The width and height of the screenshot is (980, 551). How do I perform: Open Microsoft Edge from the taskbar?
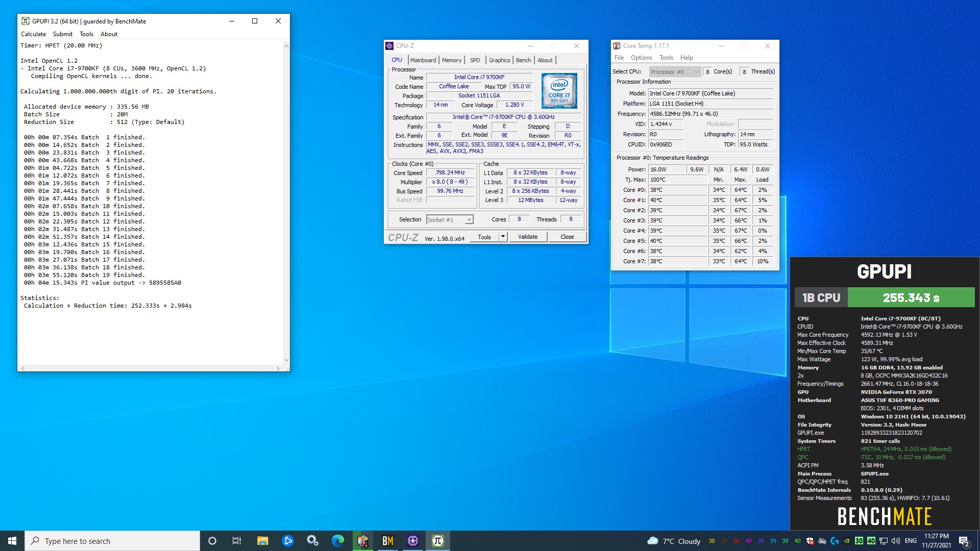click(337, 541)
